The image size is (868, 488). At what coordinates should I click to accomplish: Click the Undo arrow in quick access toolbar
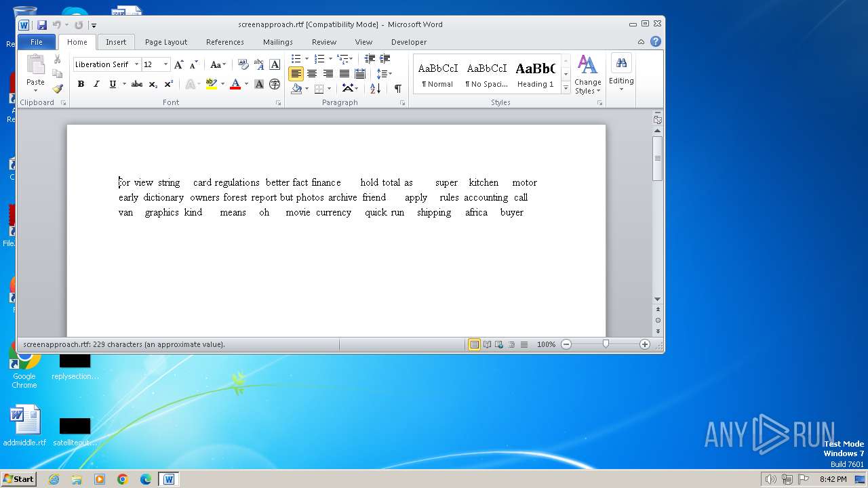(57, 25)
